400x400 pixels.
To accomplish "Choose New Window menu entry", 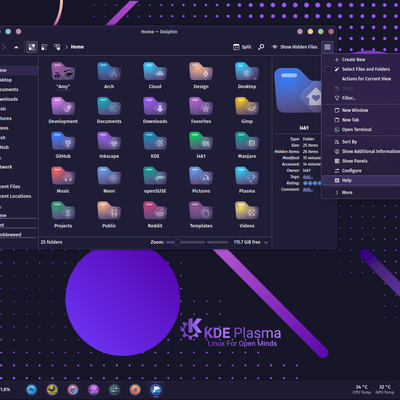I will point(361,110).
